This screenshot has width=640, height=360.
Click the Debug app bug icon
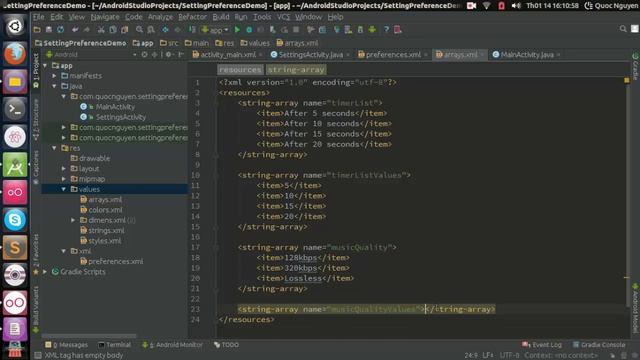(x=249, y=30)
